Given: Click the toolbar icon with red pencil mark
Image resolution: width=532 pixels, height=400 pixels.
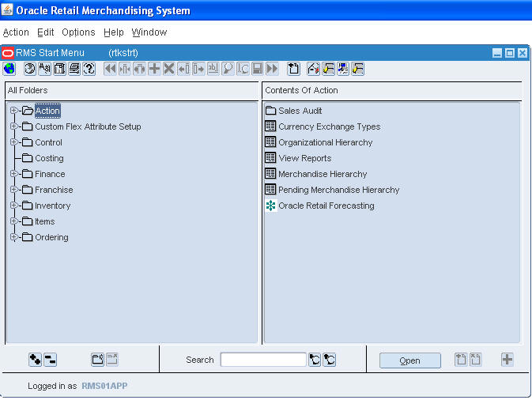Looking at the screenshot, I should [313, 69].
